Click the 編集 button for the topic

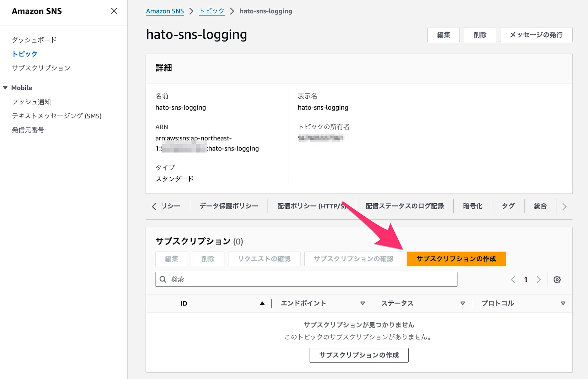tap(444, 35)
